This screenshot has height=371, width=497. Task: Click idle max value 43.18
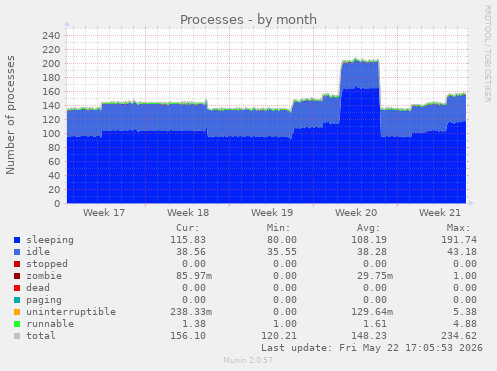pyautogui.click(x=462, y=252)
